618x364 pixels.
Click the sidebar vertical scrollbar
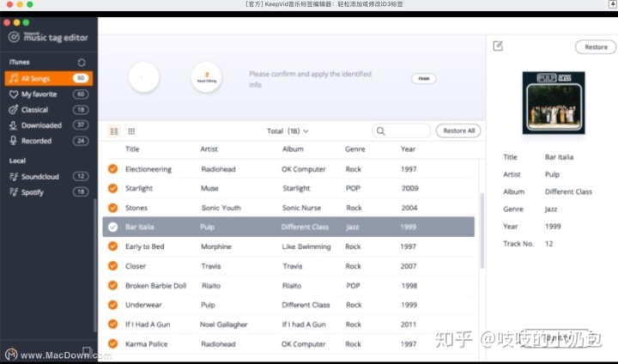(95, 265)
